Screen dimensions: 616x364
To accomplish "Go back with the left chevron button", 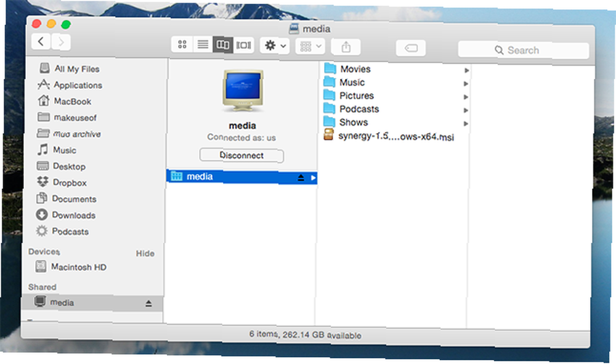I will pos(41,41).
